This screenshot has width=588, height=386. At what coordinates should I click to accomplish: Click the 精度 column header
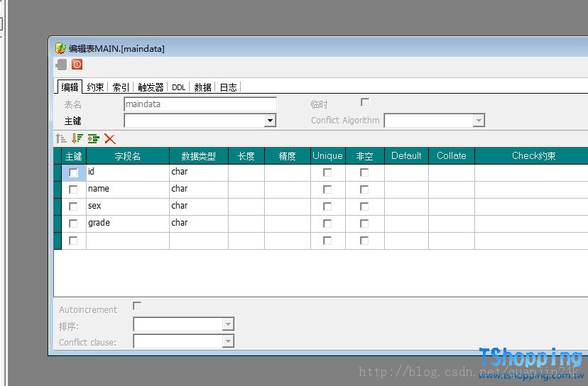[x=288, y=156]
